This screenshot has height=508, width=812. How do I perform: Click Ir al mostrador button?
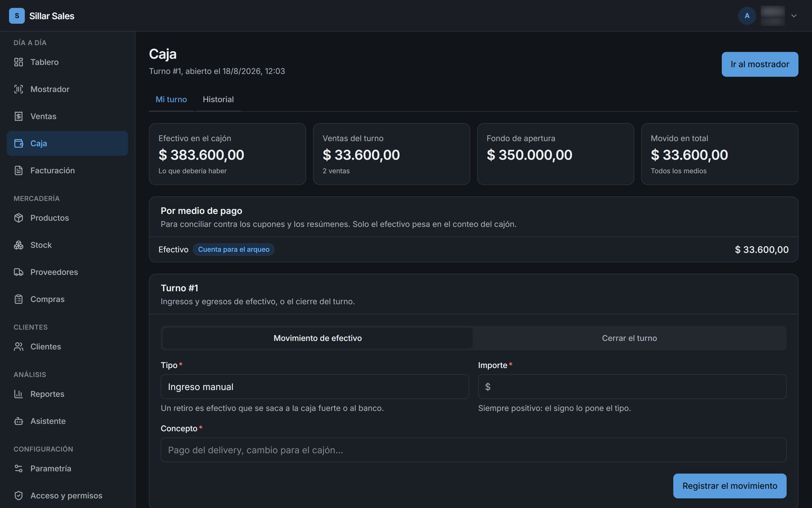pyautogui.click(x=760, y=64)
